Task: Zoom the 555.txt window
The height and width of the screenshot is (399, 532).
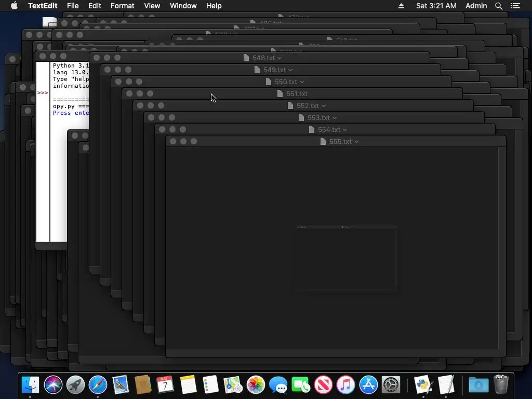Action: click(x=194, y=141)
